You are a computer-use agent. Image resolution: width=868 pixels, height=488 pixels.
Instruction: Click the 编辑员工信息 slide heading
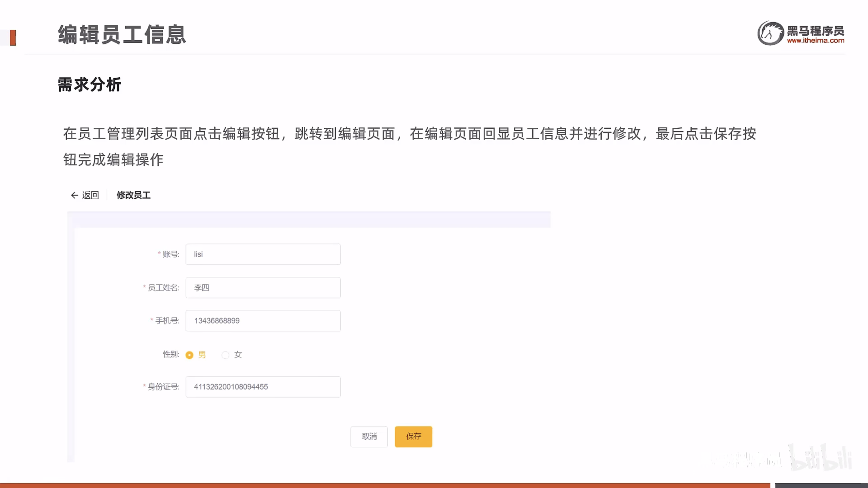coord(122,34)
